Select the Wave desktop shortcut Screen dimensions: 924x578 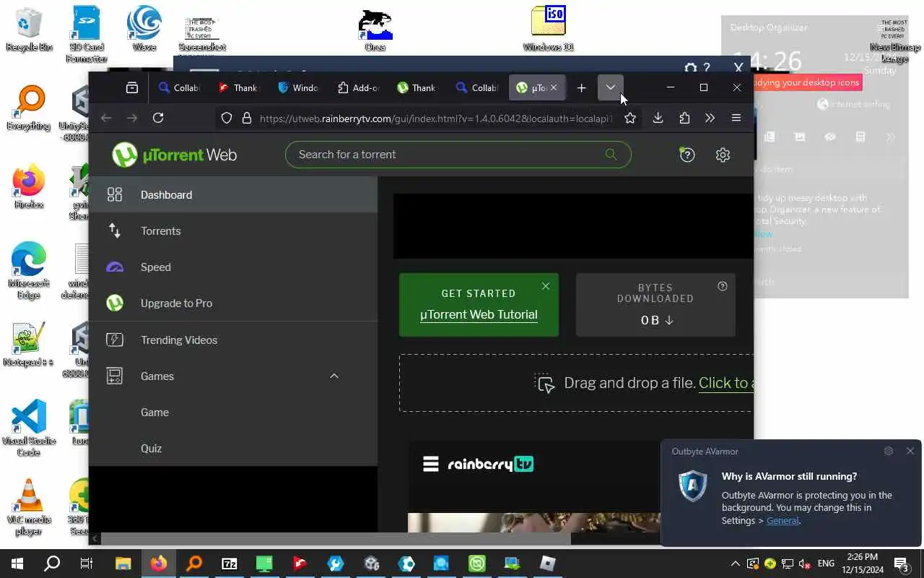click(144, 30)
